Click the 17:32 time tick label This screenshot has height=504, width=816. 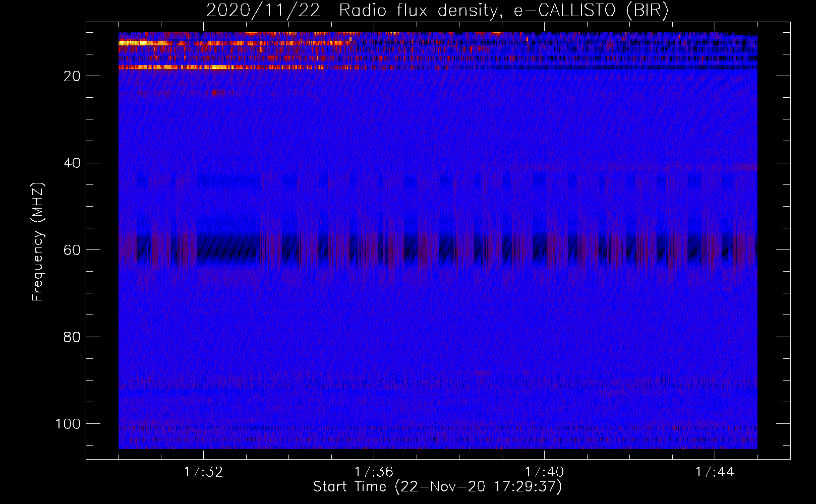point(203,472)
